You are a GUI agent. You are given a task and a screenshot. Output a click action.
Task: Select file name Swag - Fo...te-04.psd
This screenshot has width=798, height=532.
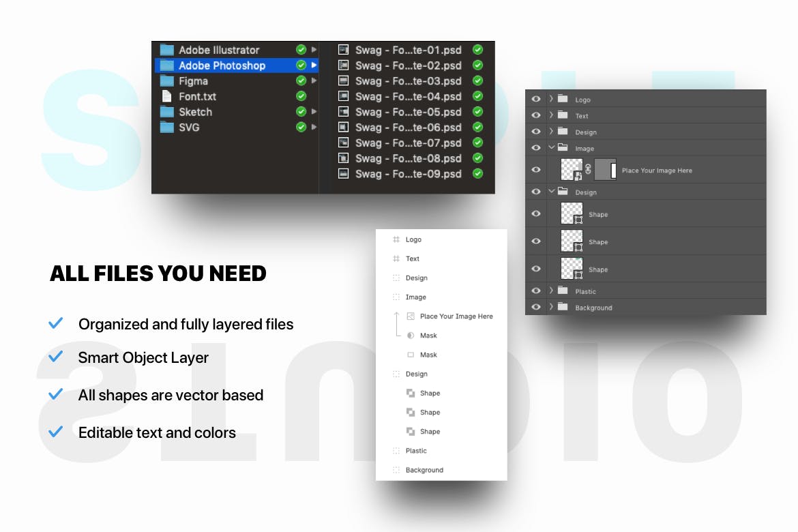(x=408, y=96)
